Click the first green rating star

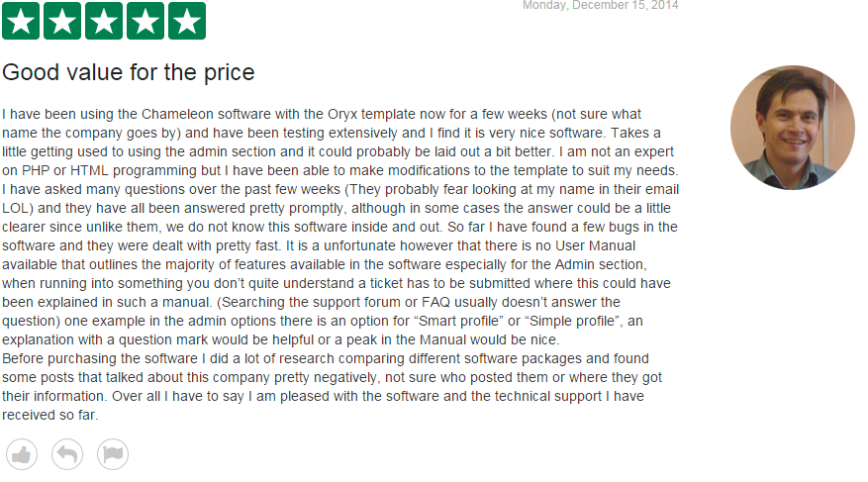(x=21, y=21)
